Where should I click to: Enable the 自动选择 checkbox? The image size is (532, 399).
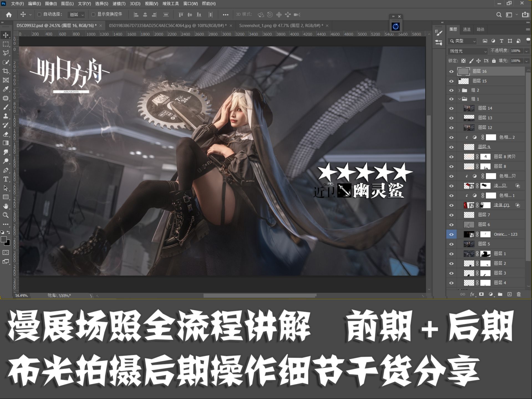click(39, 14)
